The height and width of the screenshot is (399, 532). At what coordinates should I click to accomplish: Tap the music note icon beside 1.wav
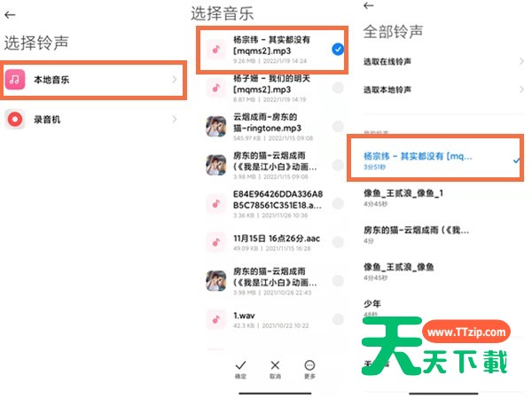tap(216, 319)
